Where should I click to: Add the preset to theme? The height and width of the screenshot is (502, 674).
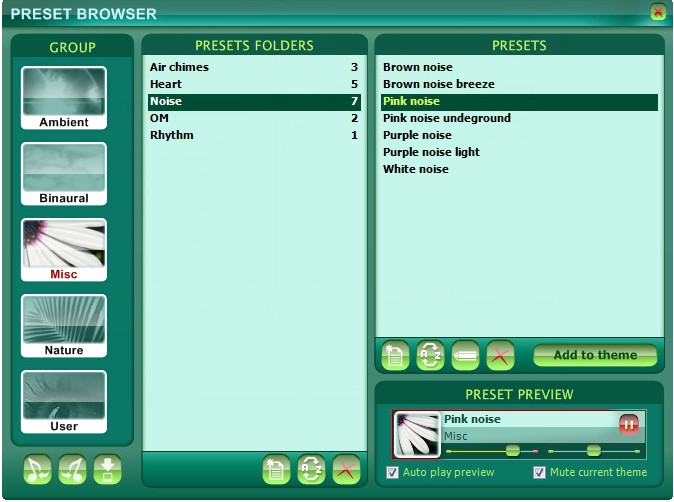pyautogui.click(x=595, y=355)
